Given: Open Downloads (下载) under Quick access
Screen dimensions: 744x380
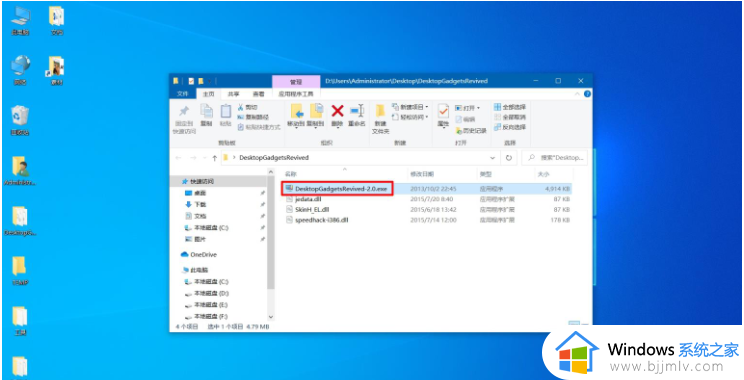Looking at the screenshot, I should [200, 204].
